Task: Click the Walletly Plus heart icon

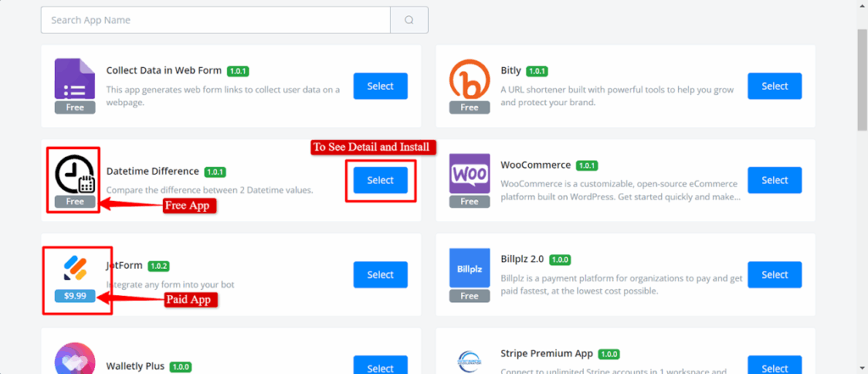Action: click(x=76, y=360)
